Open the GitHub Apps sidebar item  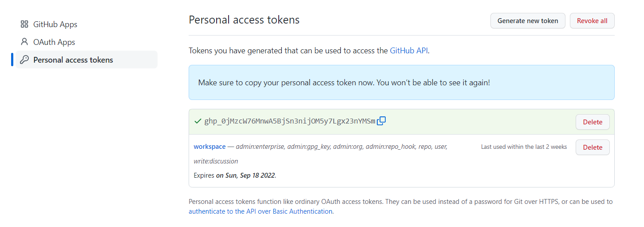point(87,24)
